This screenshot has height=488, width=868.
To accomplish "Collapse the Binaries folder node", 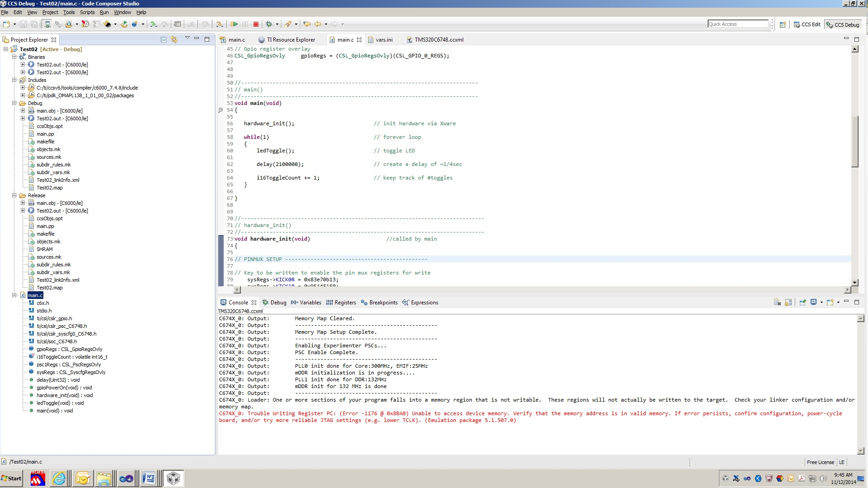I will pyautogui.click(x=14, y=57).
